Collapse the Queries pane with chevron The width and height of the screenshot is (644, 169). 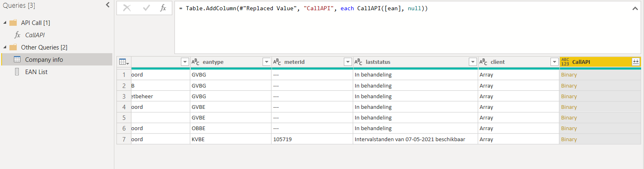(x=108, y=5)
